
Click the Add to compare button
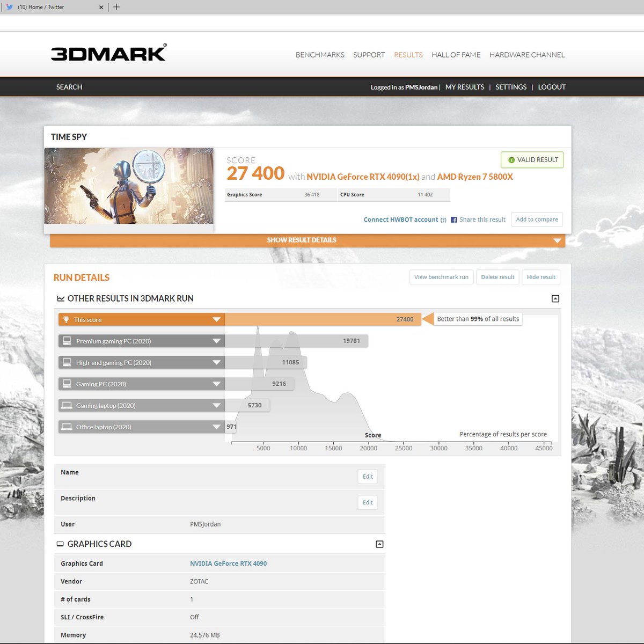pyautogui.click(x=537, y=219)
